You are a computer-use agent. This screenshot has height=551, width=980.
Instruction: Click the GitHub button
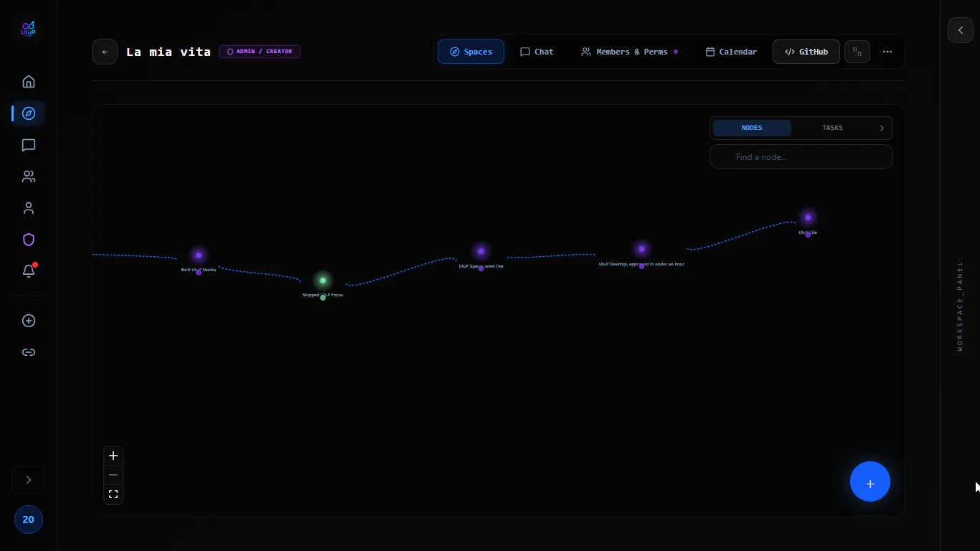click(x=806, y=52)
